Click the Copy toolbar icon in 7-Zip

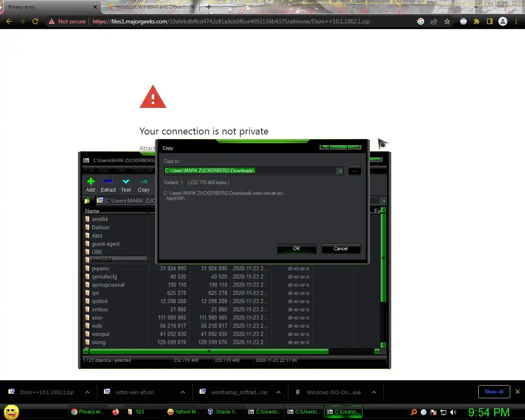pos(144,182)
